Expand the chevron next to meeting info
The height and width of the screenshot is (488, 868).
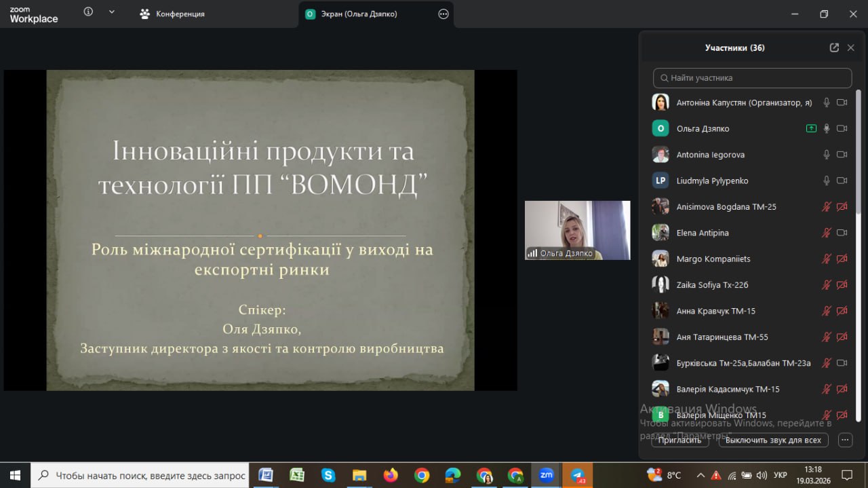112,12
